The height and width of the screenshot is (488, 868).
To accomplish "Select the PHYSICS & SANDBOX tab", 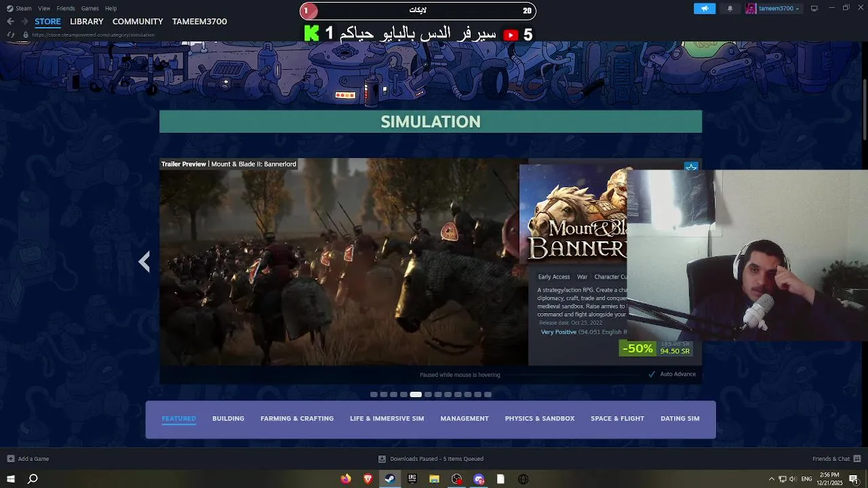I will tap(540, 418).
